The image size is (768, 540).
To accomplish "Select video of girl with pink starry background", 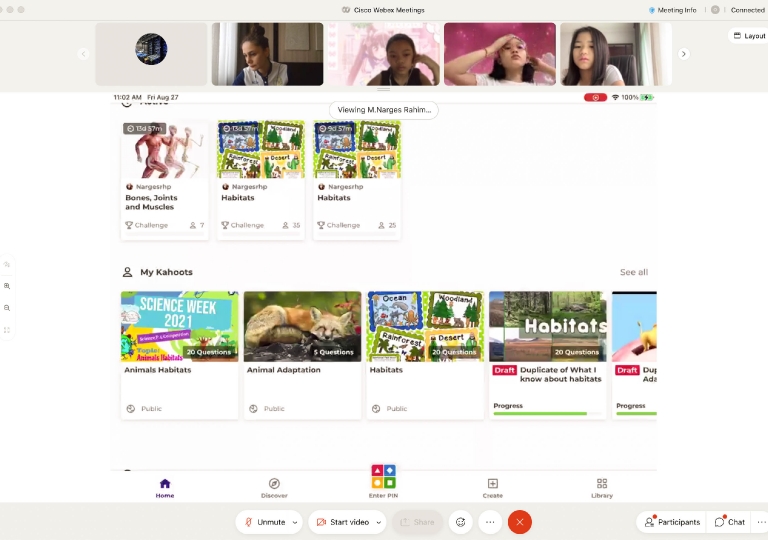I will click(x=500, y=54).
